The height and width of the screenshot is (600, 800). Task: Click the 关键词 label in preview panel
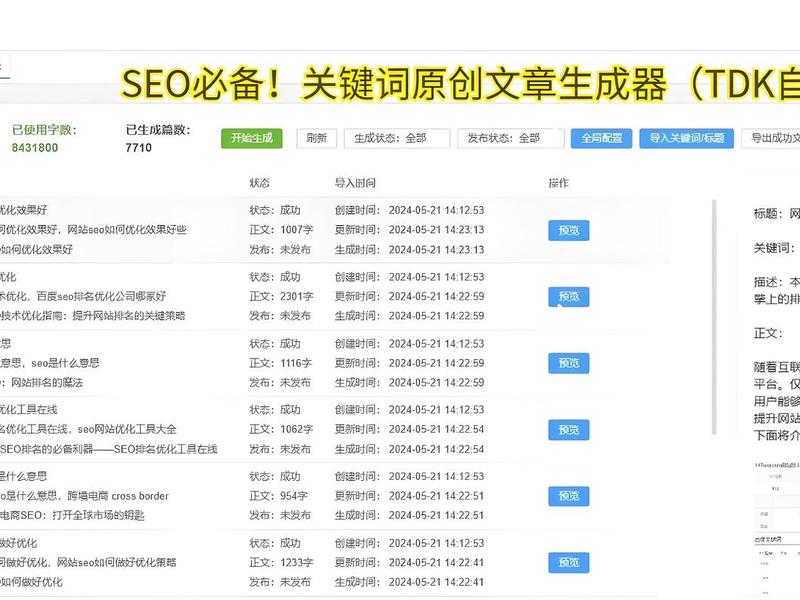click(773, 248)
